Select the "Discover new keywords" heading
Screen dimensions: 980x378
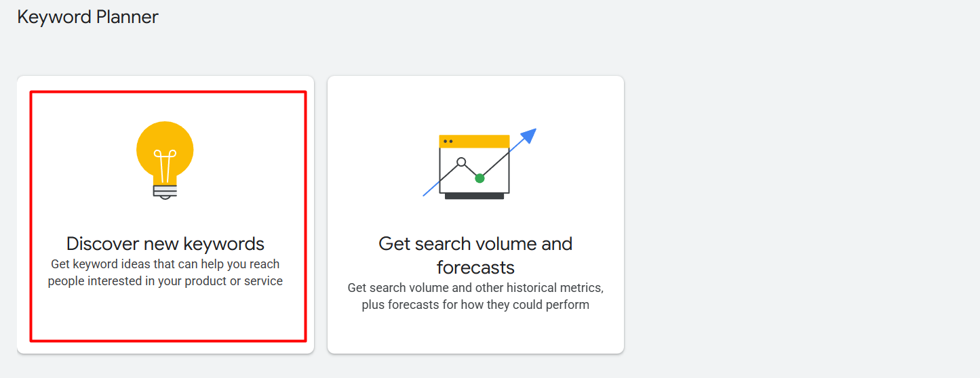click(165, 244)
